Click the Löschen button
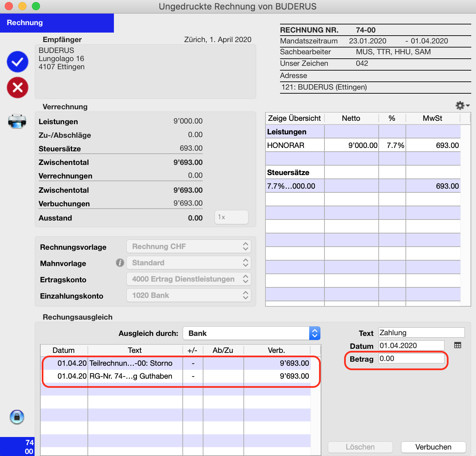The width and height of the screenshot is (476, 456). coord(360,447)
